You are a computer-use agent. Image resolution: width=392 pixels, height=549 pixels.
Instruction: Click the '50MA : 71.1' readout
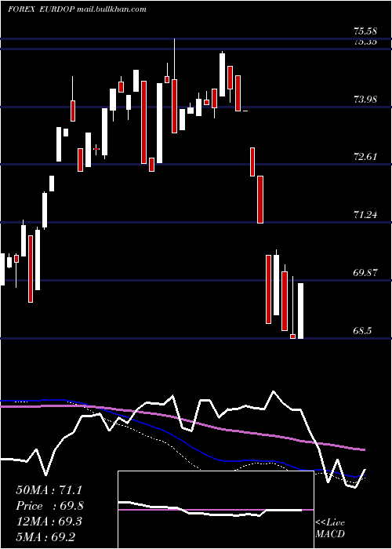point(49,490)
